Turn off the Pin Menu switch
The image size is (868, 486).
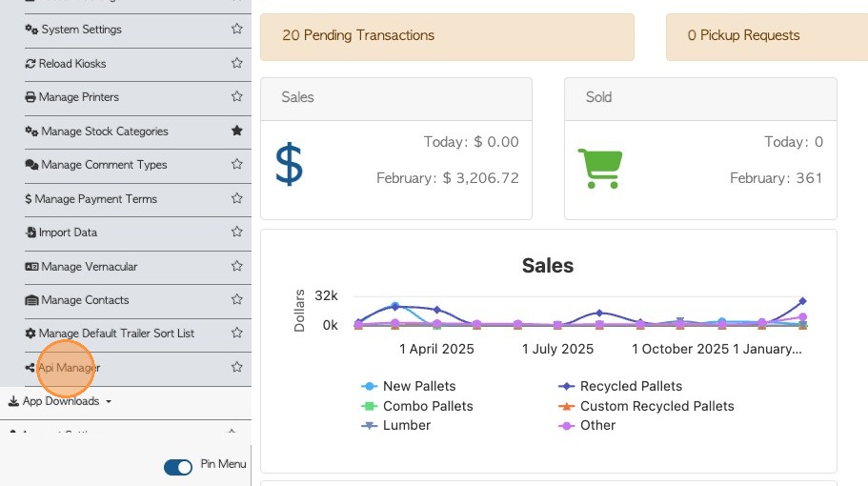point(178,467)
